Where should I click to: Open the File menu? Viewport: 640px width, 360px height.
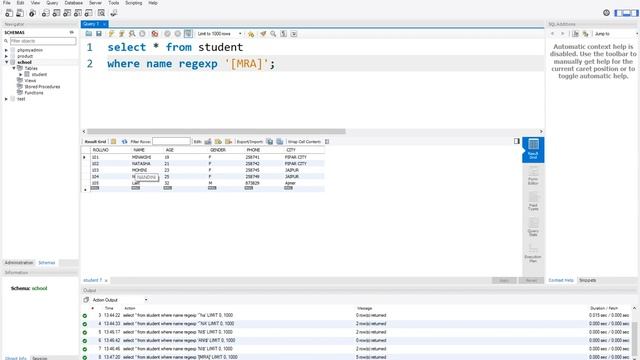[7, 3]
